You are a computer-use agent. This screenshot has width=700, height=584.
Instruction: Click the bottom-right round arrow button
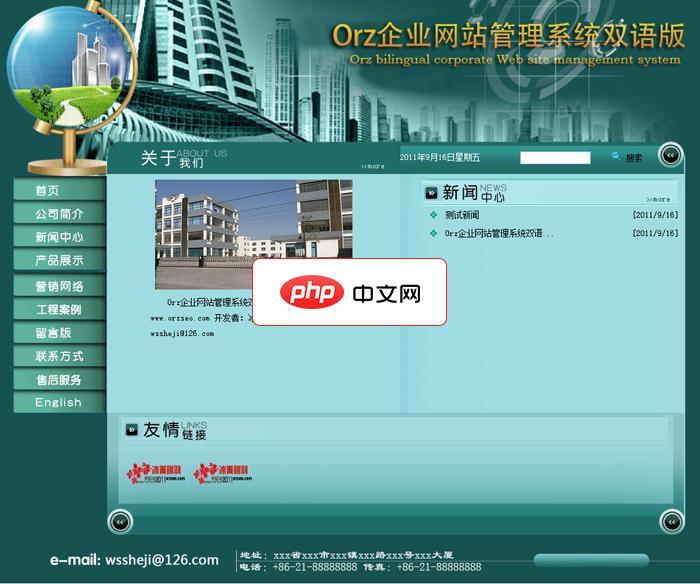671,521
